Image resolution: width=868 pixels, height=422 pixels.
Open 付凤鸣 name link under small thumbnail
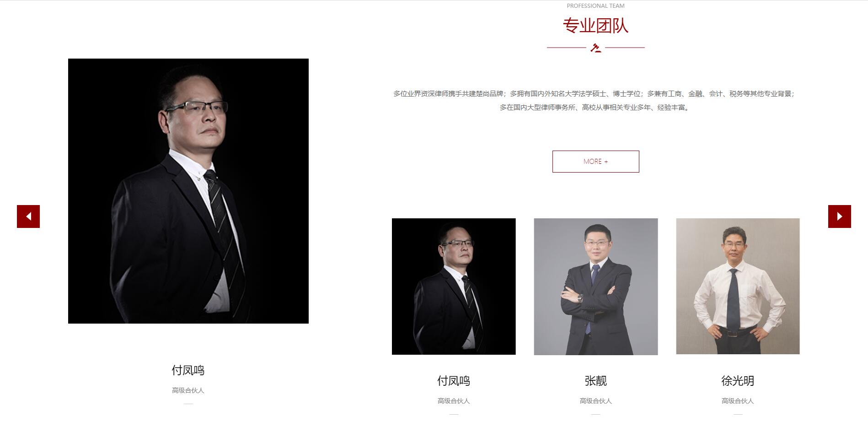click(x=454, y=381)
